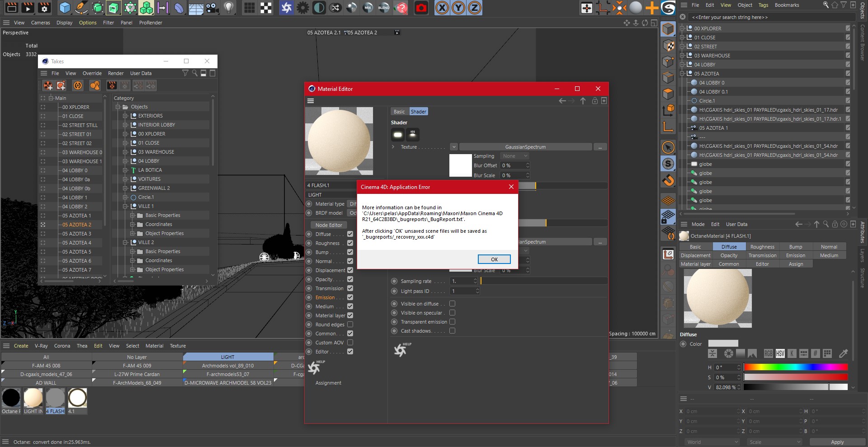
Task: Open the Override menu in Takes
Action: [x=92, y=73]
